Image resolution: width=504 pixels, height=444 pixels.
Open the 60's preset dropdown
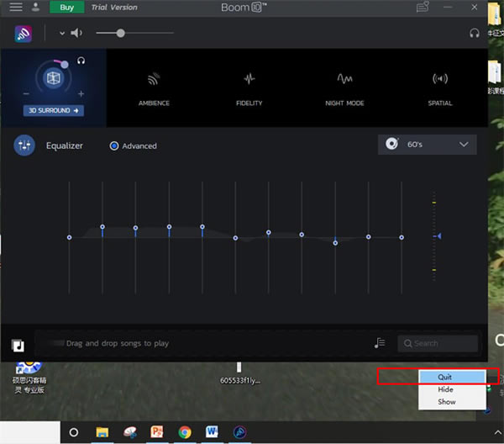click(x=427, y=145)
